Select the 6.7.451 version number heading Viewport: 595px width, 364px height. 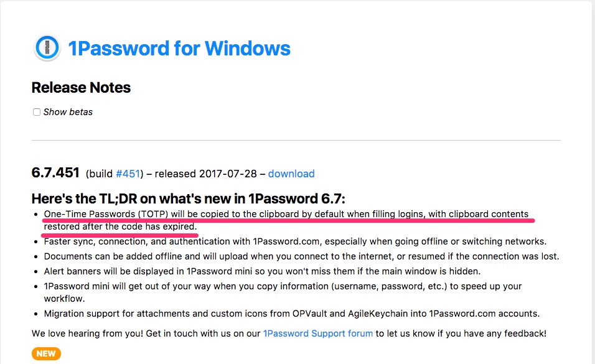(55, 173)
